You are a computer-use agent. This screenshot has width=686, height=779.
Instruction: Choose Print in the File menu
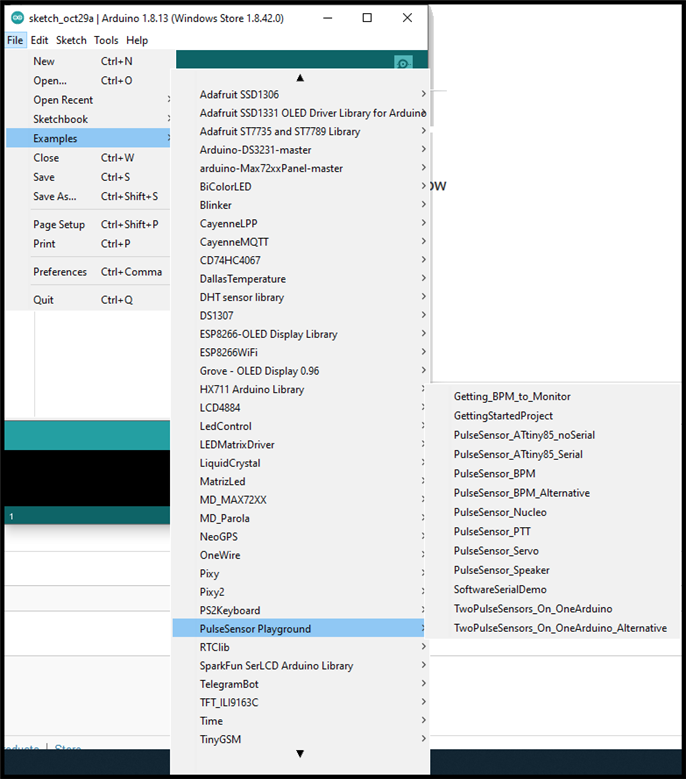[88, 244]
